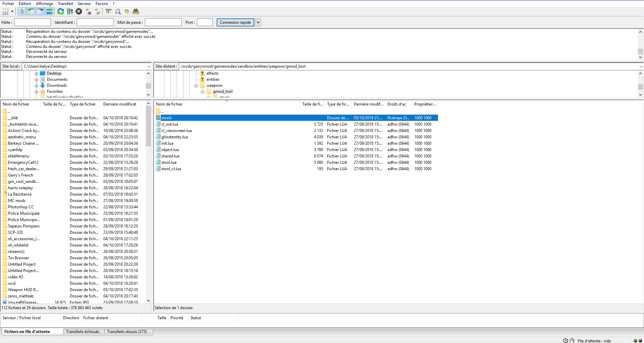Screen dimensions: 644x343
Task: Open the Édition menu
Action: (x=25, y=4)
